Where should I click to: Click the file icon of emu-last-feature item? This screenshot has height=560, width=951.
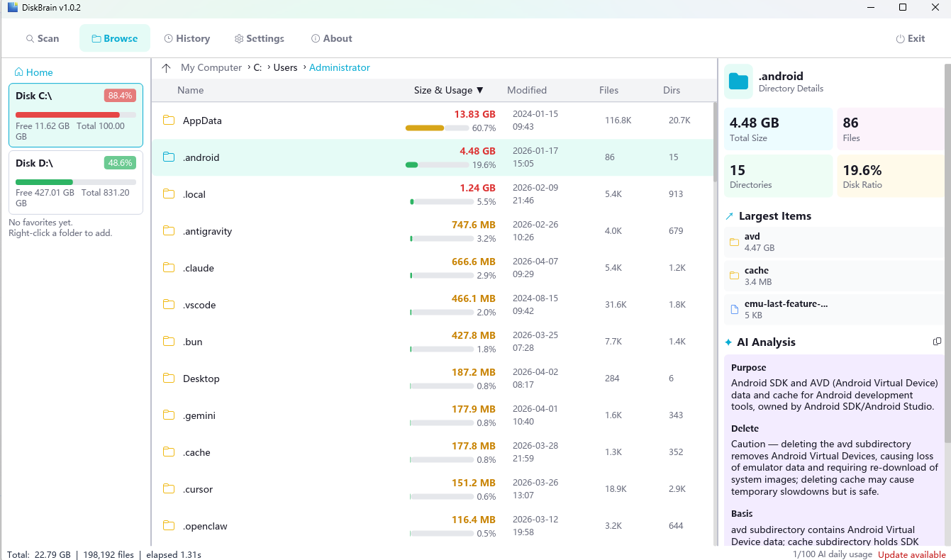click(735, 309)
